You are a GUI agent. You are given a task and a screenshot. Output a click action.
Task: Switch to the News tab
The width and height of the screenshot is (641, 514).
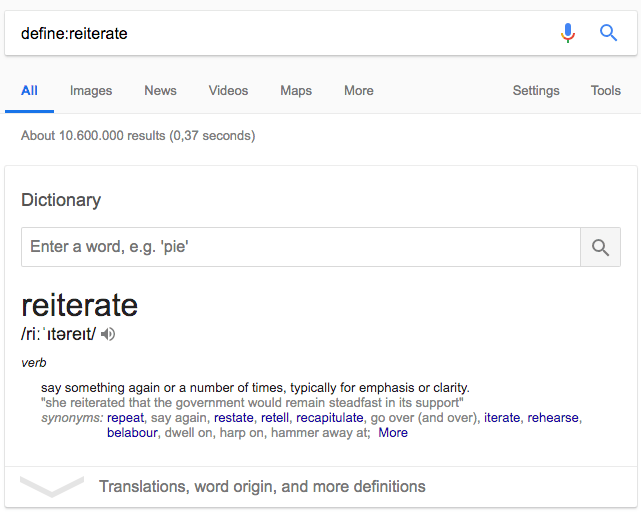coord(160,90)
